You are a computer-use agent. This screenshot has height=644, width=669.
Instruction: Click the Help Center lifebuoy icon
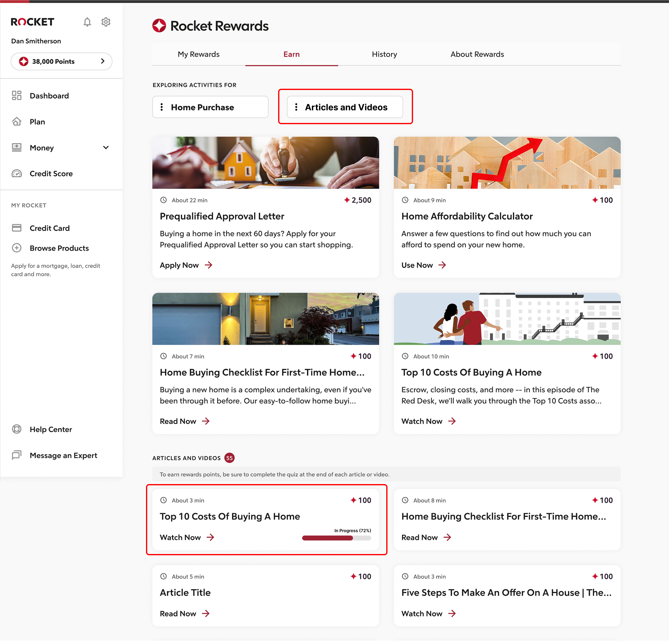16,429
